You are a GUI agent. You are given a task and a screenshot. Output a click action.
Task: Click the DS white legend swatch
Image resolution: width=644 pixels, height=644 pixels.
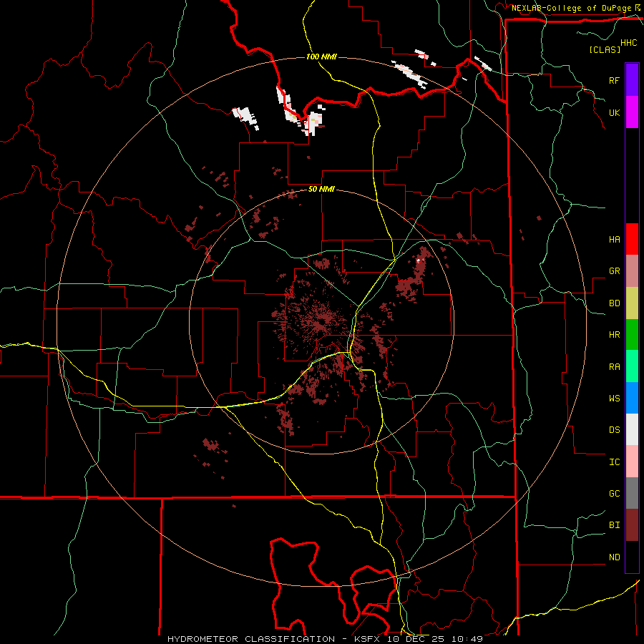click(632, 429)
